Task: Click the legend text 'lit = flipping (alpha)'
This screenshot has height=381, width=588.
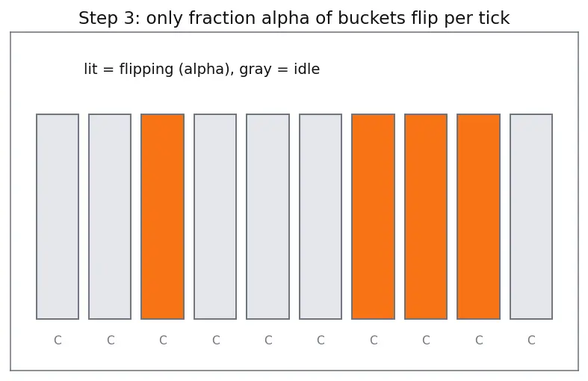Action: 157,69
